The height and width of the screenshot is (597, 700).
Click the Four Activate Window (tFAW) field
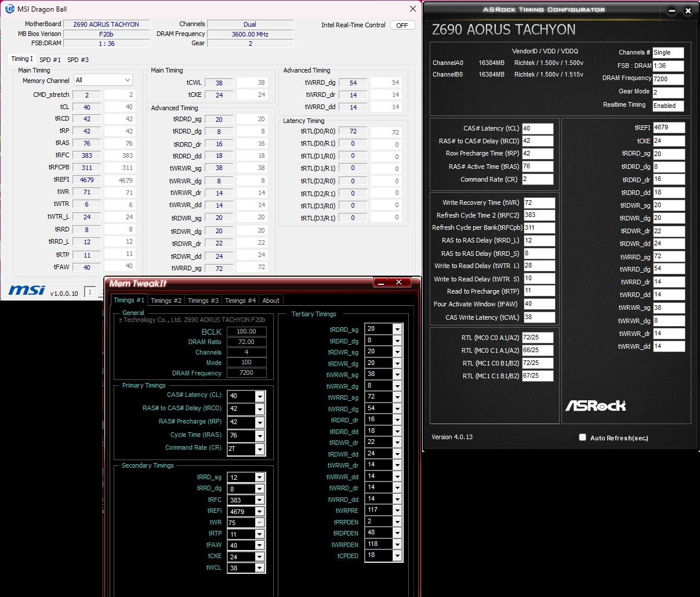click(x=539, y=304)
